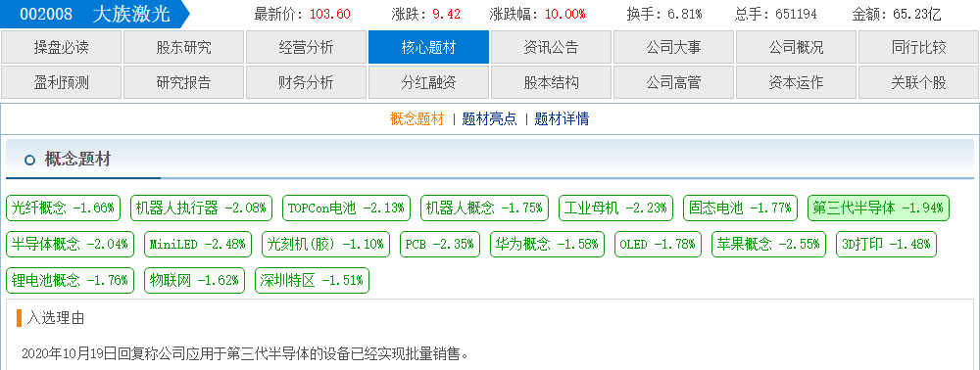Choose 深圳特区 concept tag
This screenshot has height=370, width=980.
click(312, 280)
